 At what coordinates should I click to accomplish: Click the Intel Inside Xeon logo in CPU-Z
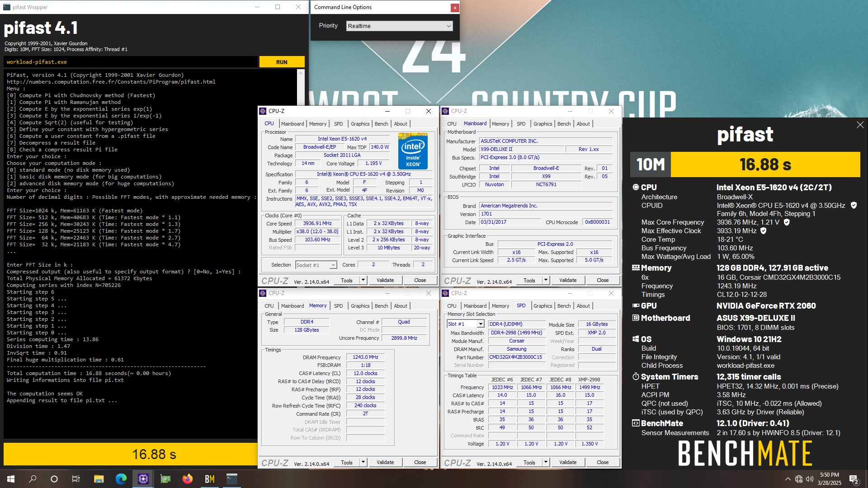[413, 151]
